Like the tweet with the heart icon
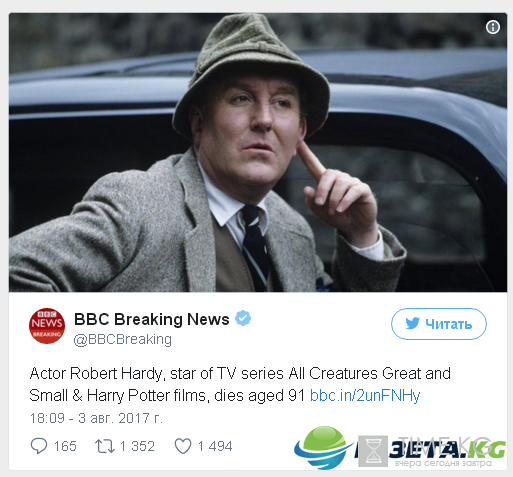The width and height of the screenshot is (513, 477). click(183, 446)
